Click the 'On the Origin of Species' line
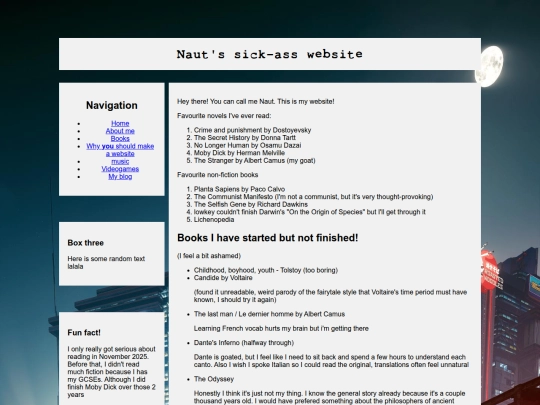 click(x=309, y=212)
